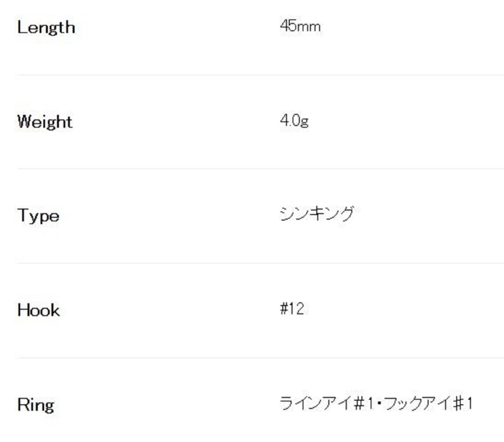Select the 4.0g weight value
This screenshot has height=442, width=504.
294,121
